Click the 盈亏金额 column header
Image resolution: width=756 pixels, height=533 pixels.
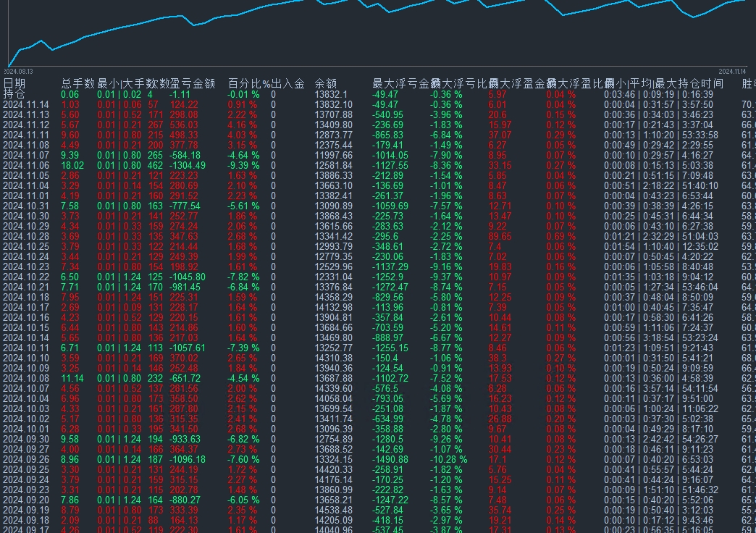point(193,83)
